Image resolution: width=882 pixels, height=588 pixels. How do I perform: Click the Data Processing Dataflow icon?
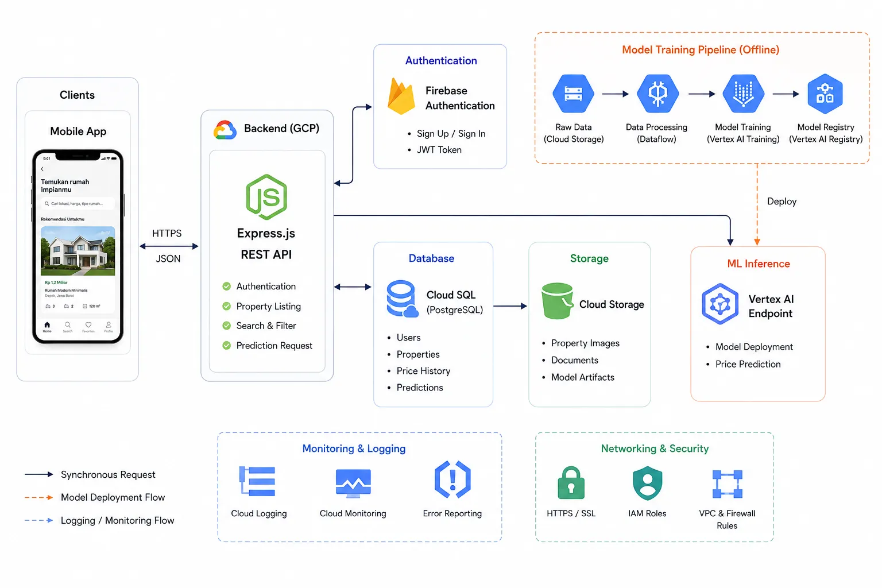click(658, 94)
